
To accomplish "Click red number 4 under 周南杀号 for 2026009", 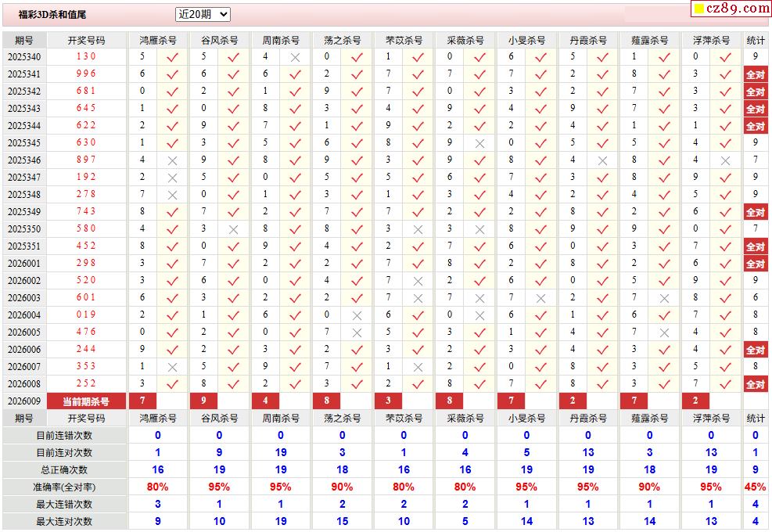I will [265, 401].
